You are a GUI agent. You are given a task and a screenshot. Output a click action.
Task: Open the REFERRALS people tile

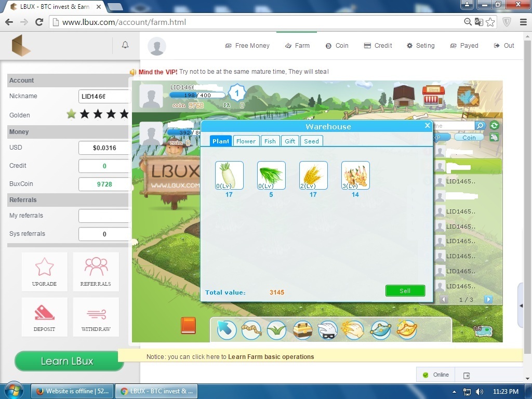pos(96,272)
